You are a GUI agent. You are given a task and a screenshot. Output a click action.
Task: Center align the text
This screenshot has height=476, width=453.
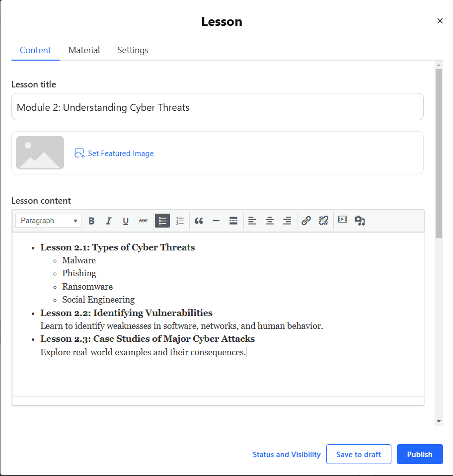(x=269, y=221)
